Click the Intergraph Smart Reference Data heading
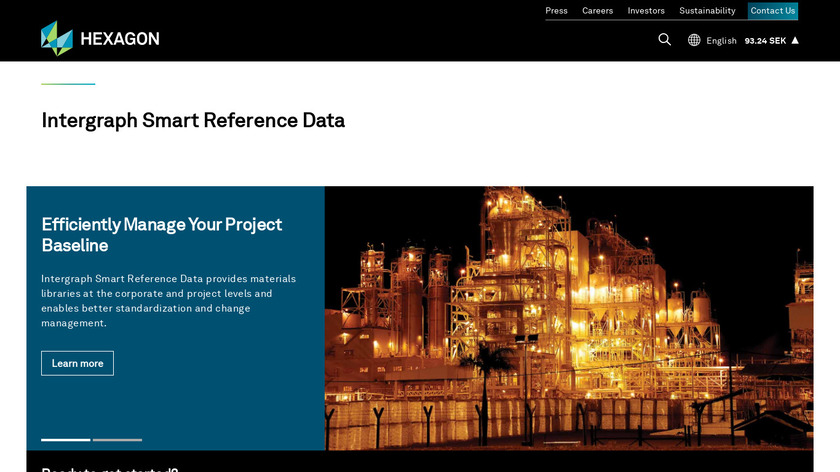 193,121
